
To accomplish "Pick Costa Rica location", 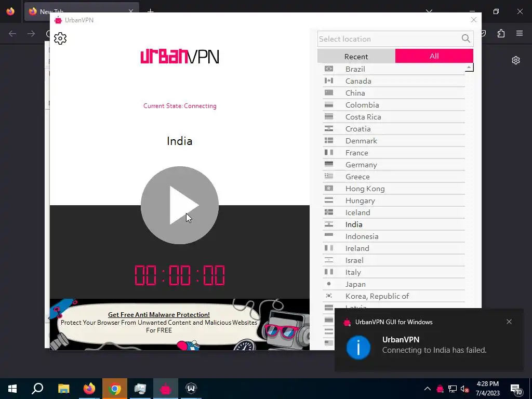I will pos(394,117).
